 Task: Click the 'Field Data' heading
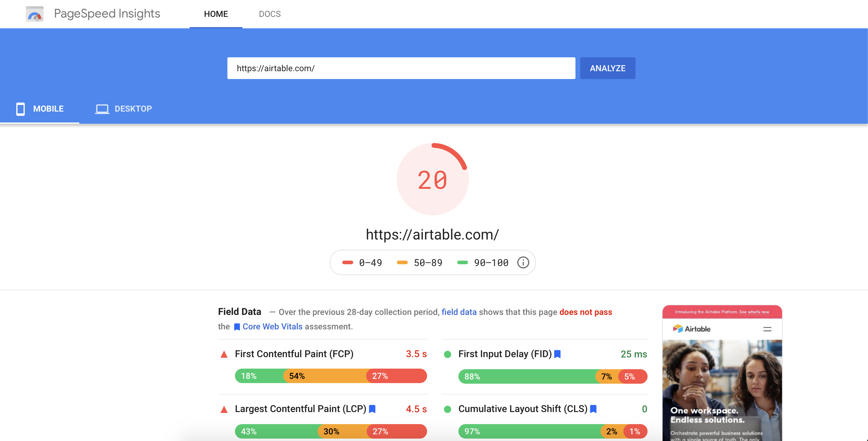[239, 312]
